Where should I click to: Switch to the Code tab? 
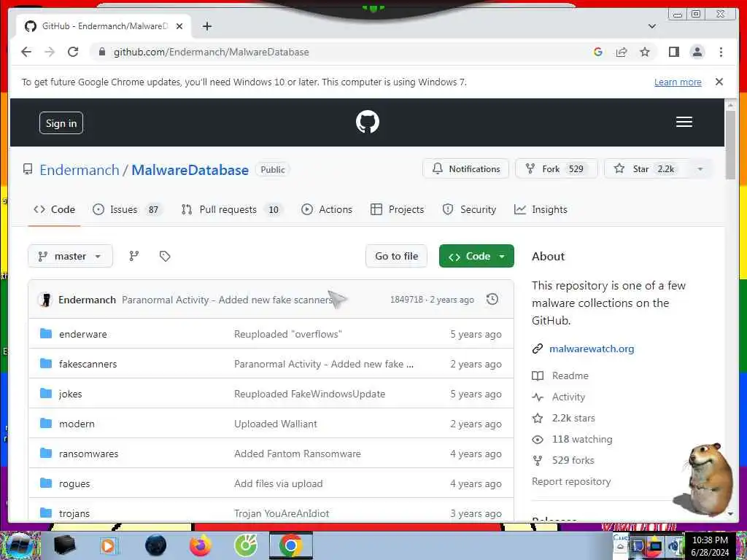point(54,209)
